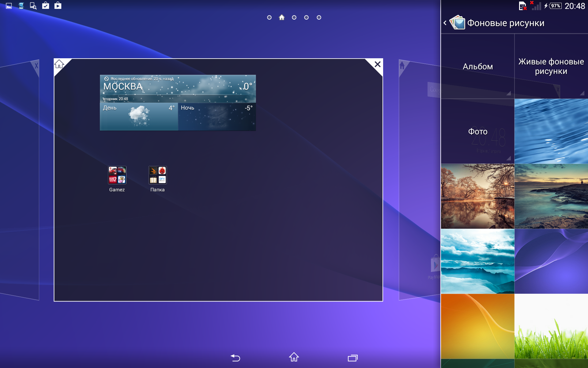Image resolution: width=588 pixels, height=368 pixels.
Task: Remove current home pane with X icon
Action: point(378,64)
